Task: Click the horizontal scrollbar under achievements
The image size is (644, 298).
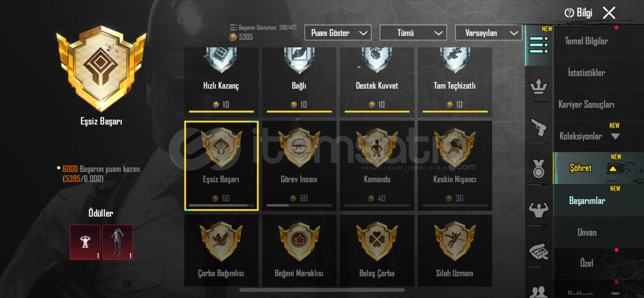Action: pyautogui.click(x=322, y=290)
